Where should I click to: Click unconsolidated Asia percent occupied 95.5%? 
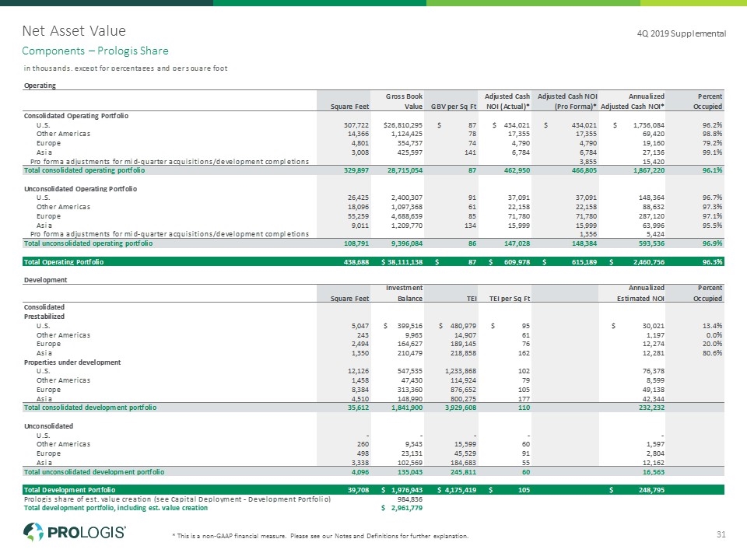pos(712,226)
